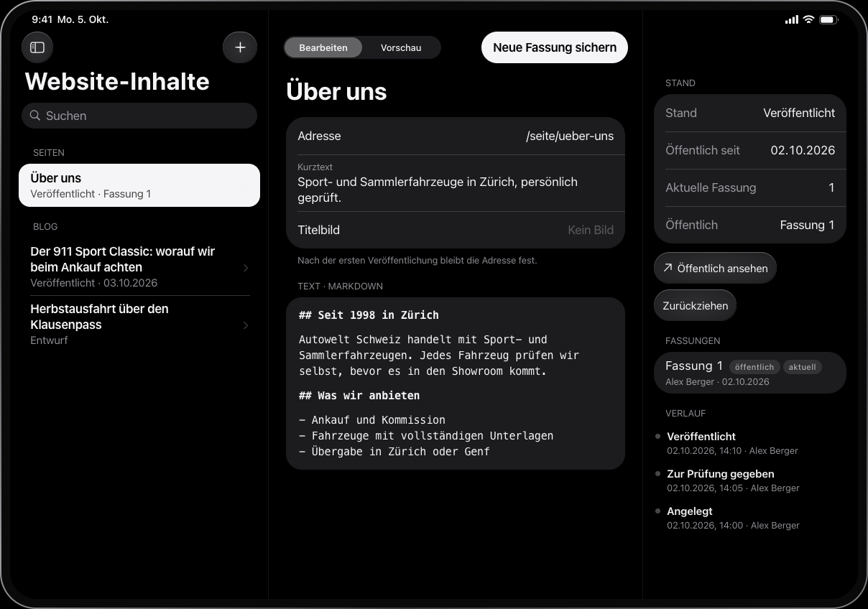Open Öffentlich ansehen link
The image size is (868, 609).
coord(715,268)
